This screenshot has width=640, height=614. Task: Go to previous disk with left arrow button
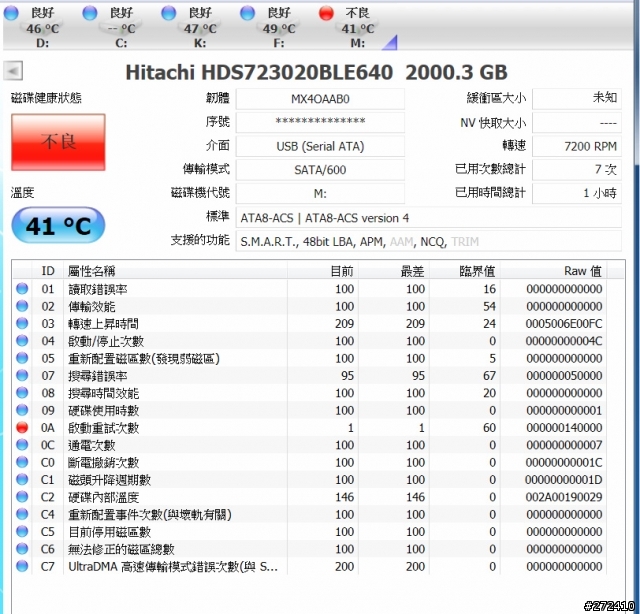13,71
